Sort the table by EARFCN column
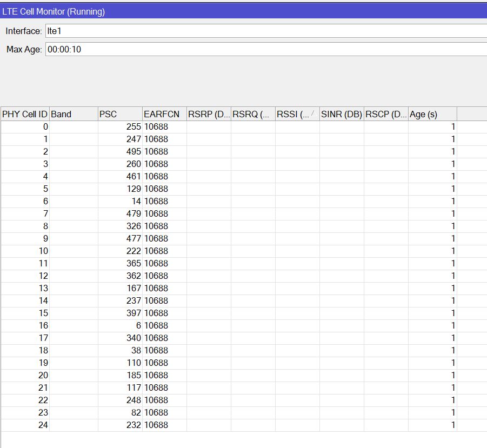The image size is (487, 448). pos(162,114)
